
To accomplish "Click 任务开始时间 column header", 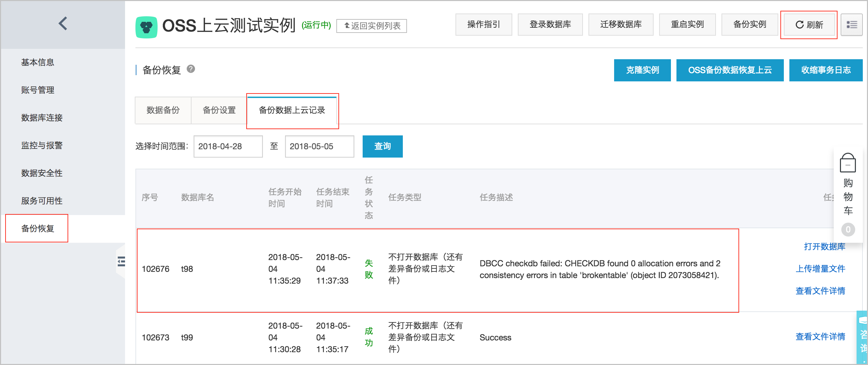I will 285,198.
